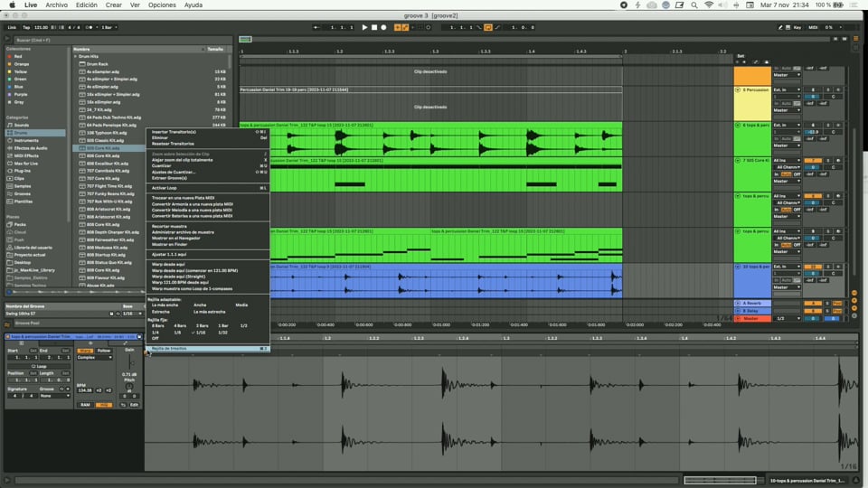Click the clip Edit button
This screenshot has width=868, height=488.
[x=134, y=405]
